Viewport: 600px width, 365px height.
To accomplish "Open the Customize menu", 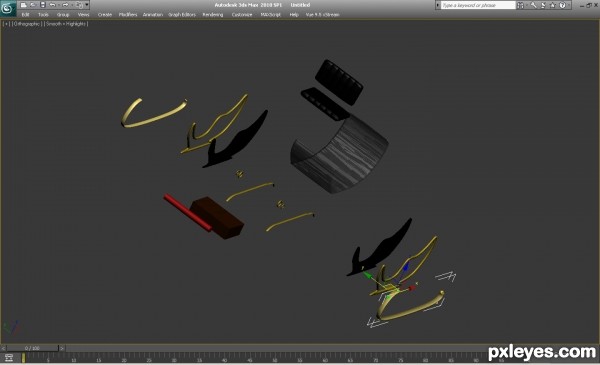I will 242,15.
